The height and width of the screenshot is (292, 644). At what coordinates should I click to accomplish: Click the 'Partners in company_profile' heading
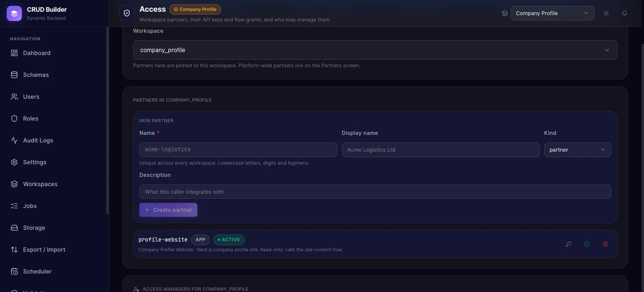coord(172,100)
